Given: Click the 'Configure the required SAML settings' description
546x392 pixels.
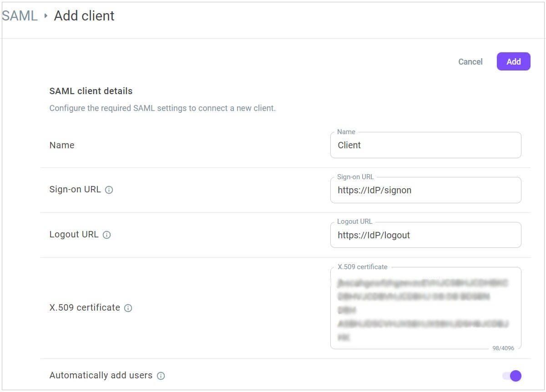Looking at the screenshot, I should pos(162,108).
